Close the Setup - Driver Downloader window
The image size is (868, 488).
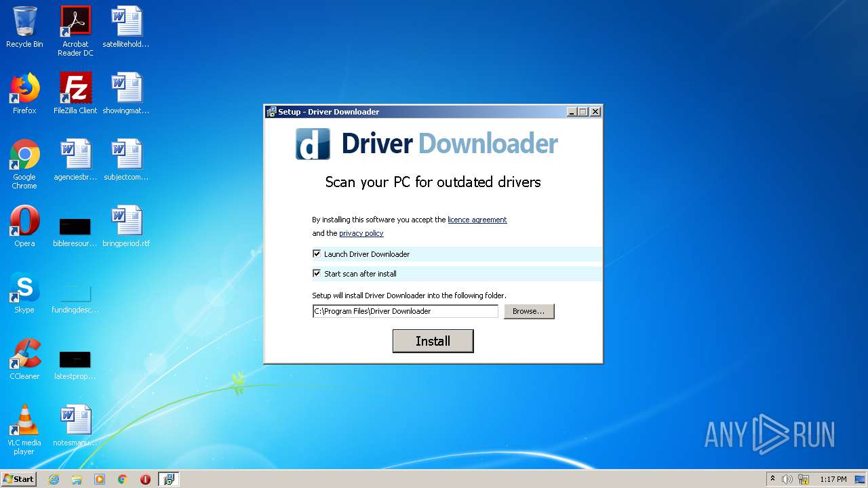pos(595,112)
